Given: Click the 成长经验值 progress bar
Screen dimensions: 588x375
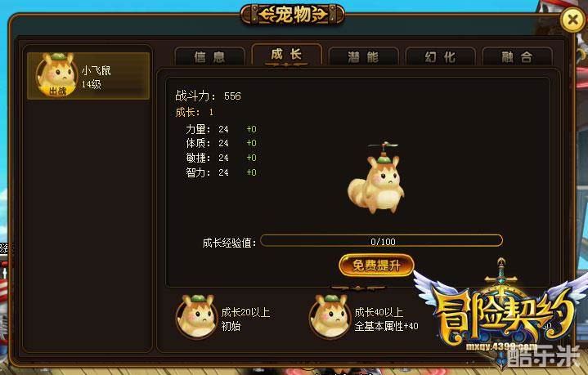Looking at the screenshot, I should tap(381, 241).
